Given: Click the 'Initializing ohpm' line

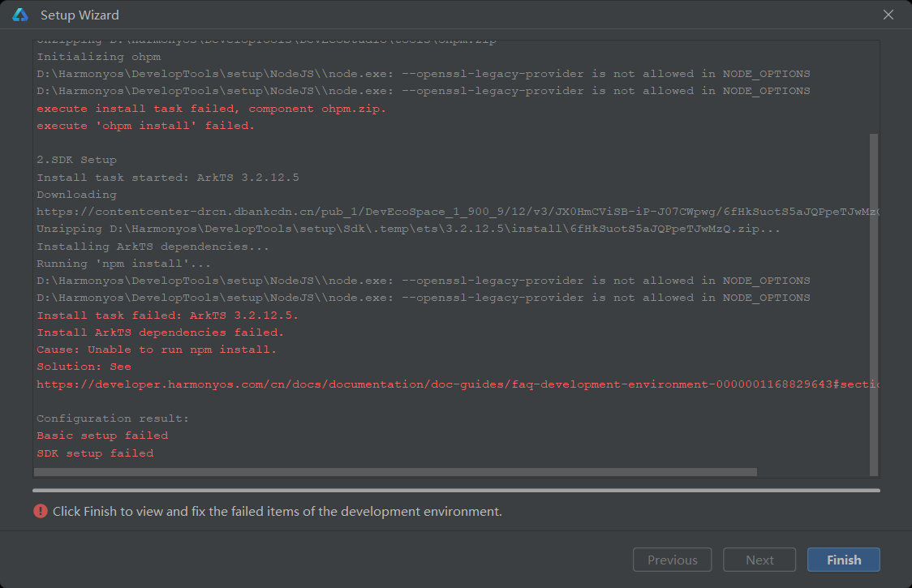Looking at the screenshot, I should click(x=99, y=57).
